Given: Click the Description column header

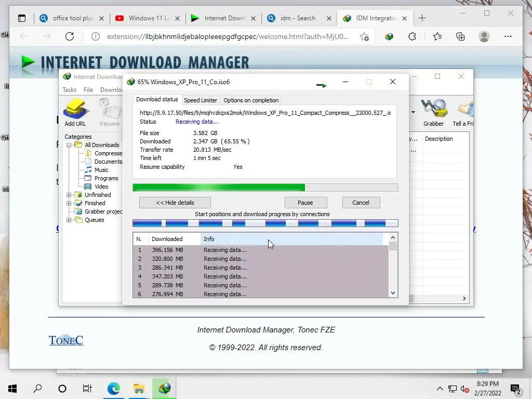Looking at the screenshot, I should [x=445, y=139].
